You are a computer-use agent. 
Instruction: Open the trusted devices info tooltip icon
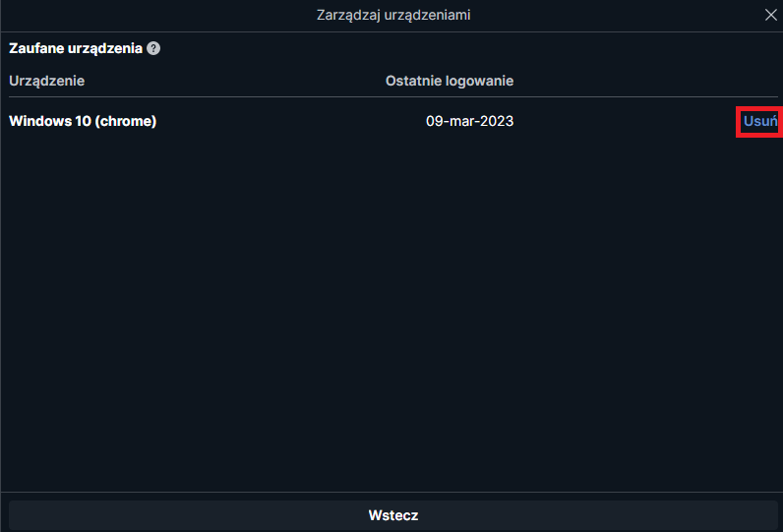click(153, 48)
